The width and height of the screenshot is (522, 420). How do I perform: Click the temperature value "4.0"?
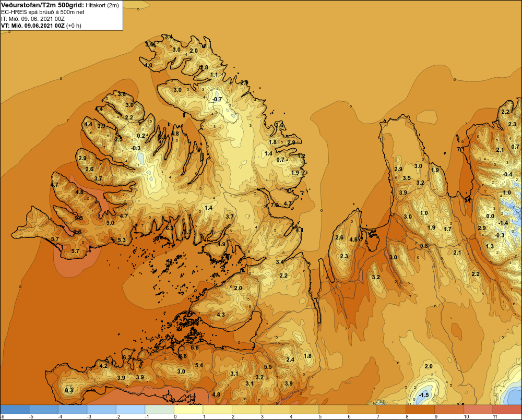[148, 65]
